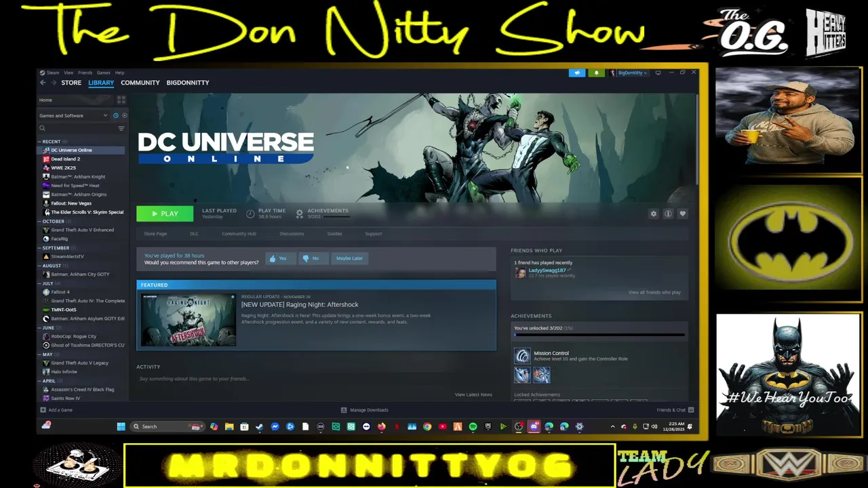Open the DLC link

coord(194,234)
